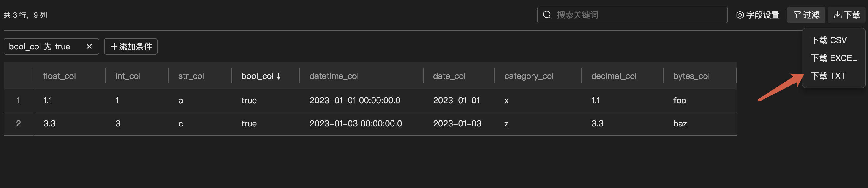This screenshot has width=868, height=188.
Task: Choose 下载 EXCEL from menu
Action: 833,58
